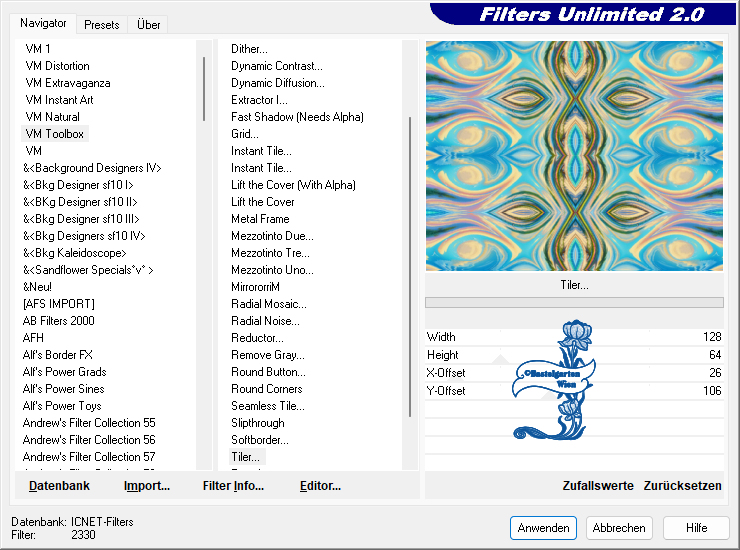Pick the Radial Mosaic... filter
The image size is (740, 550).
(x=269, y=304)
